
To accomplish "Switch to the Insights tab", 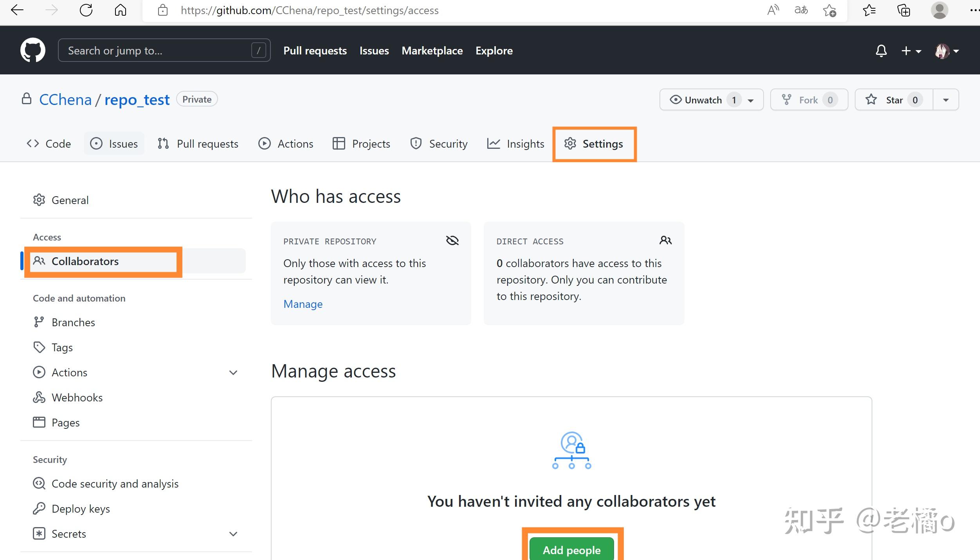I will click(x=516, y=144).
